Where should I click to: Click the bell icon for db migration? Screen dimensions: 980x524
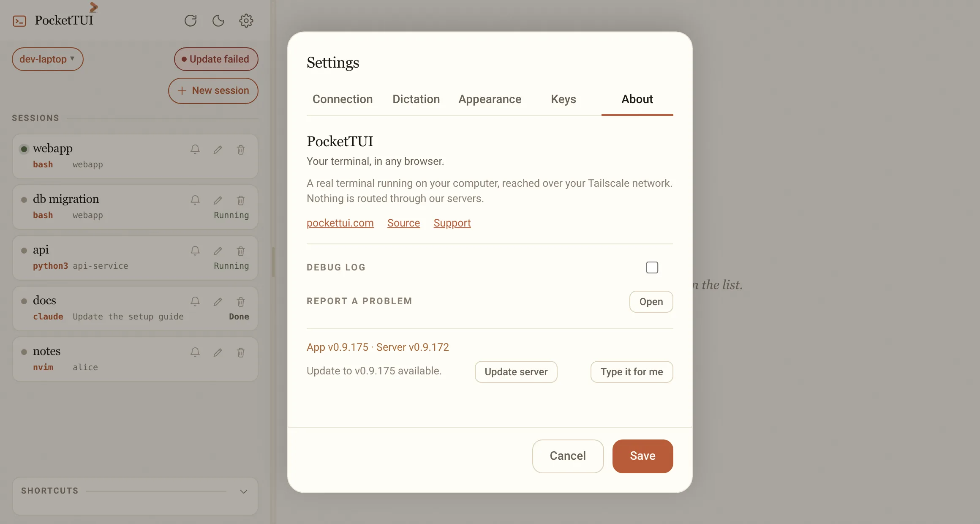tap(195, 200)
